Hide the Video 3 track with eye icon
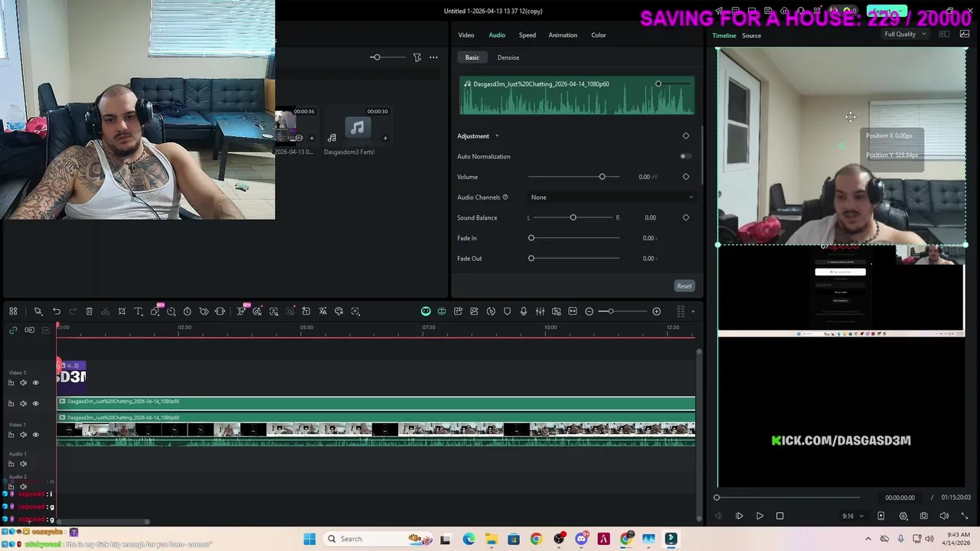The height and width of the screenshot is (551, 980). point(35,383)
